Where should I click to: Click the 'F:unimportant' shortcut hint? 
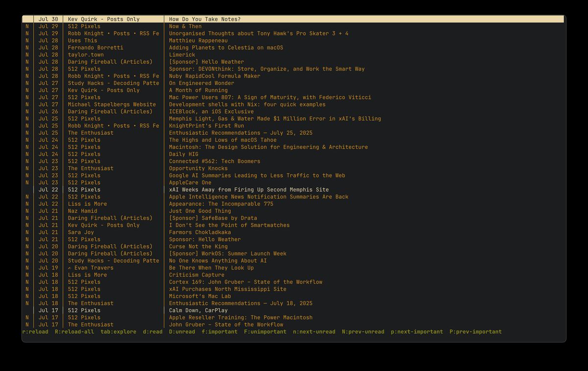(x=266, y=332)
